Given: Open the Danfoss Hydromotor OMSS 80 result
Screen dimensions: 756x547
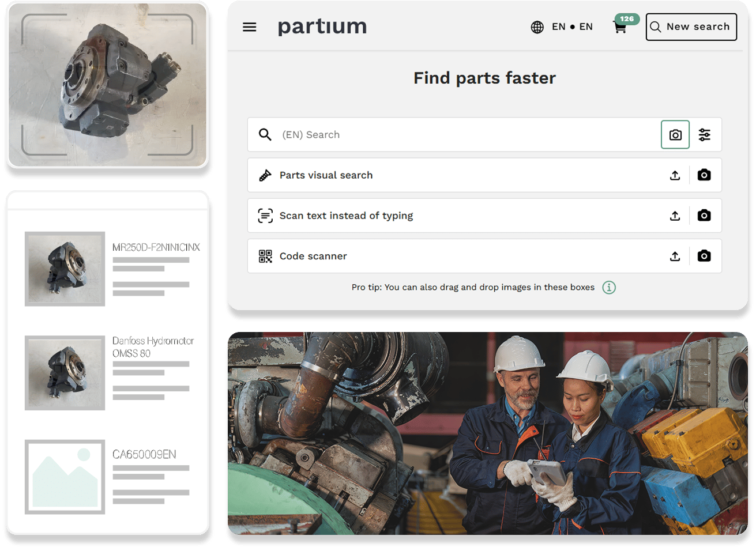Looking at the screenshot, I should coord(153,347).
